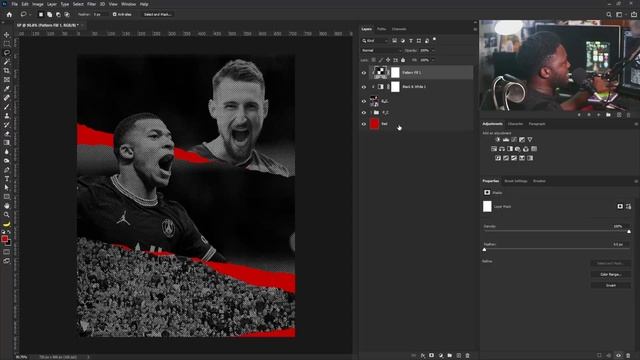This screenshot has width=640, height=360.
Task: Hide the Black & White 1 layer
Action: (364, 87)
